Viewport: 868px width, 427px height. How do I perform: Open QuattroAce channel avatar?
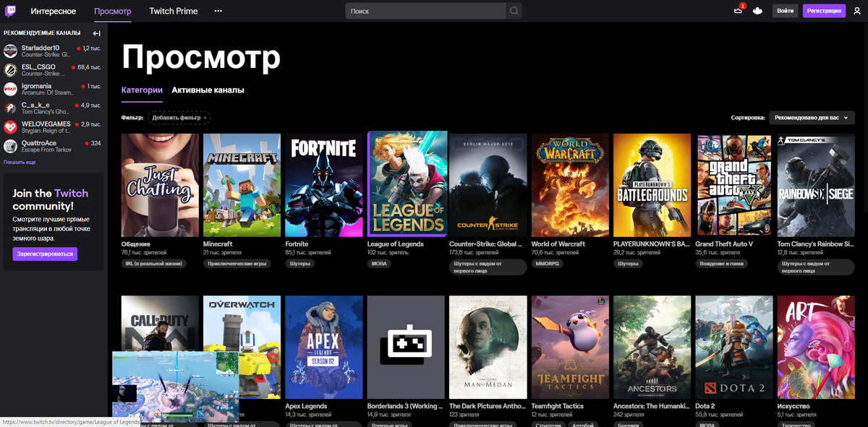pos(10,146)
